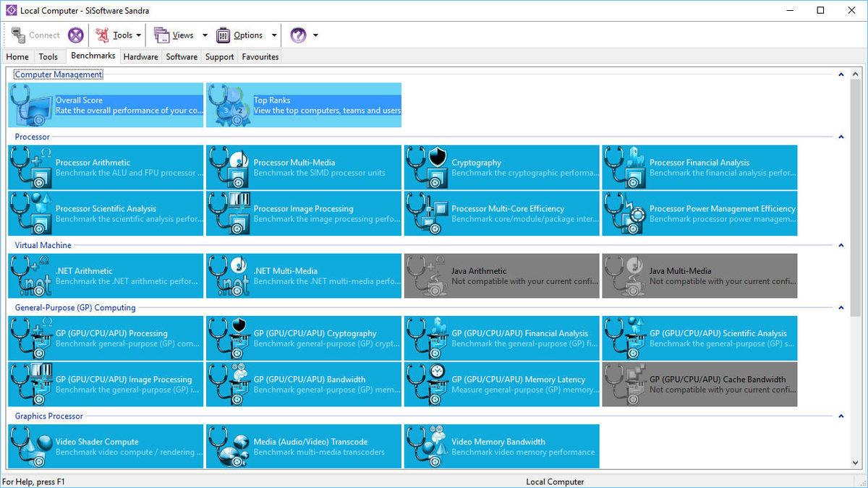Expand the help question mark dropdown arrow

tap(315, 35)
